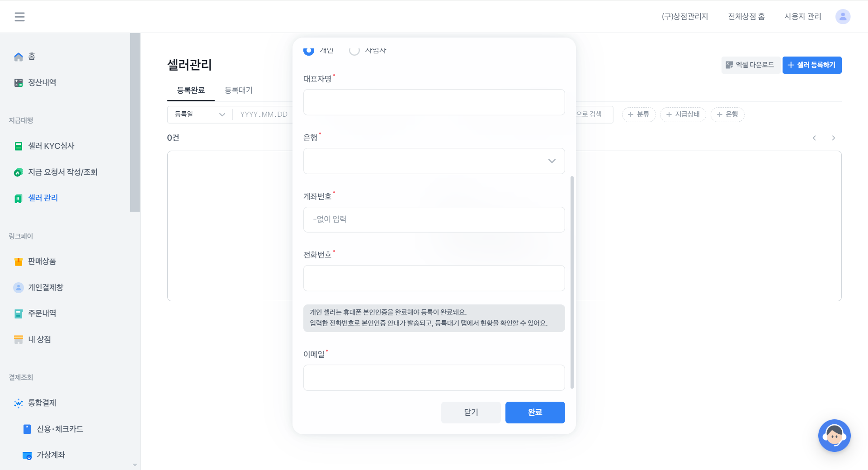
Task: Expand the 은행 bank dropdown
Action: (x=434, y=161)
